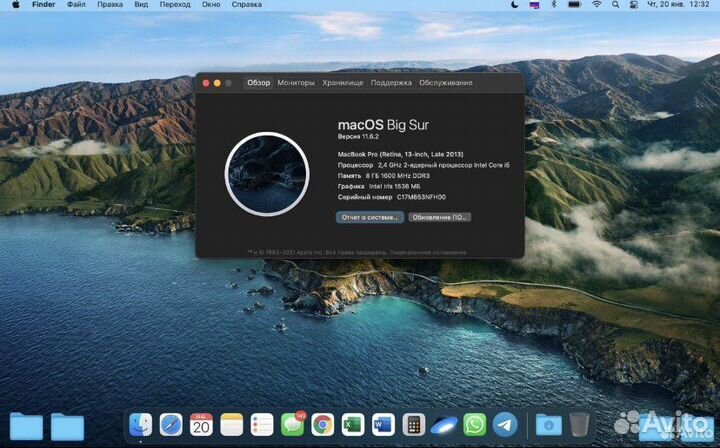Image resolution: width=720 pixels, height=448 pixels.
Task: Open the Справка menu
Action: [x=247, y=5]
